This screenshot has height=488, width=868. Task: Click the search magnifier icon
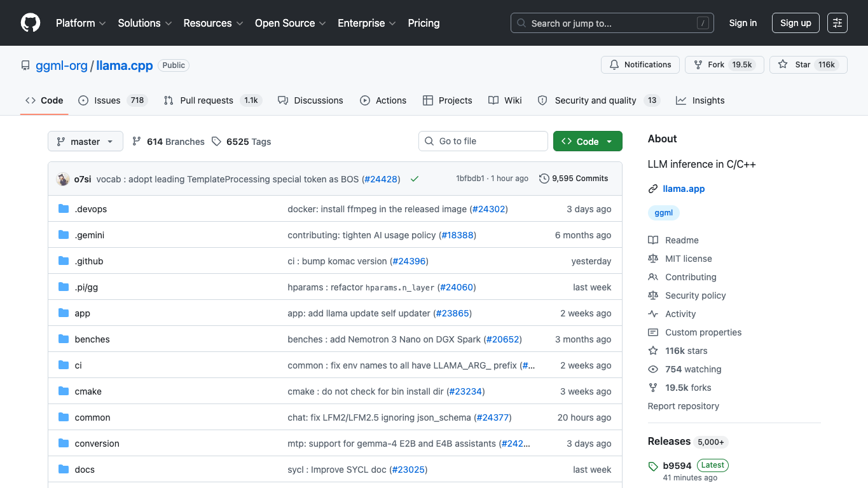[x=521, y=23]
